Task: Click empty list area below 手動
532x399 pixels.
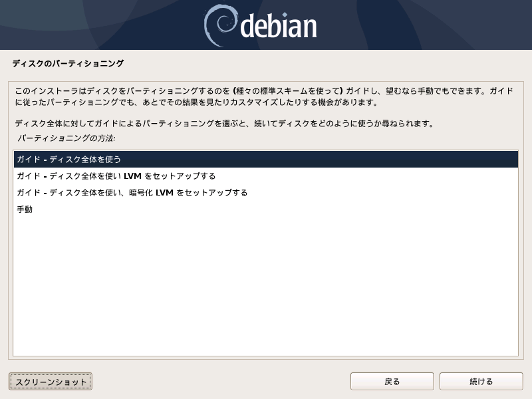Action: [x=266, y=285]
